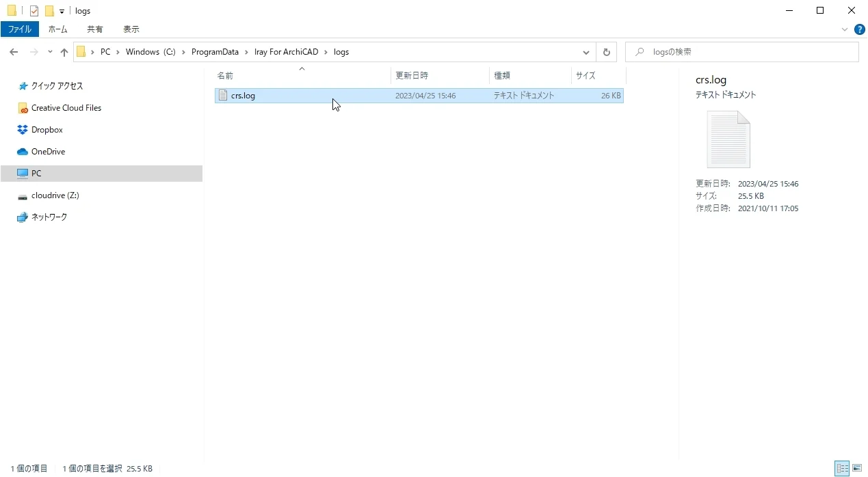Switch to details view via status bar icon
The image size is (868, 477).
coord(842,469)
